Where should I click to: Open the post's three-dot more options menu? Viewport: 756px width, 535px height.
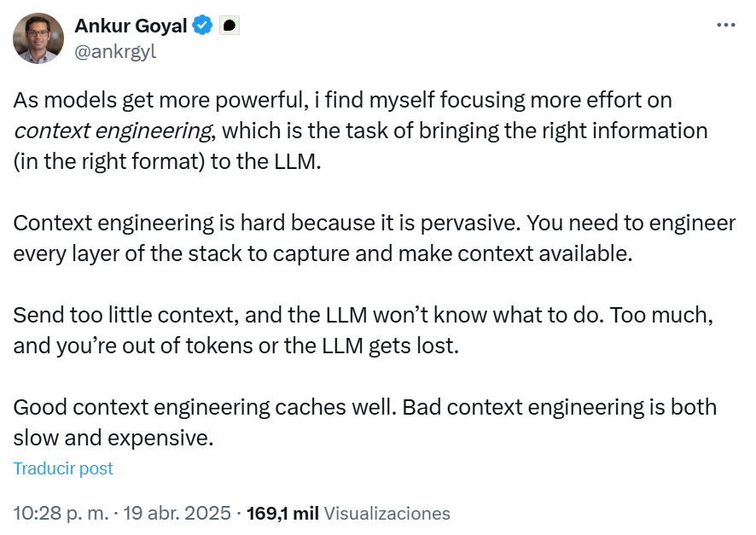coord(725,26)
